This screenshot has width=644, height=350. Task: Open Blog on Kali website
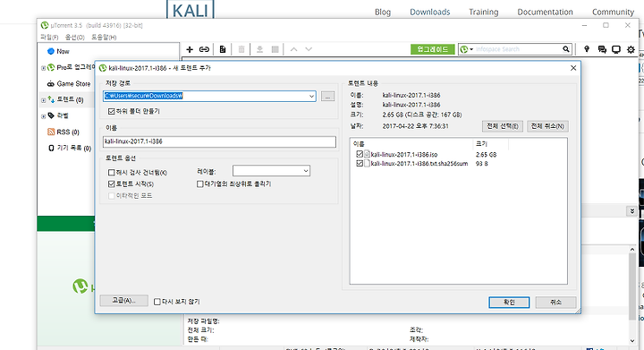click(383, 12)
